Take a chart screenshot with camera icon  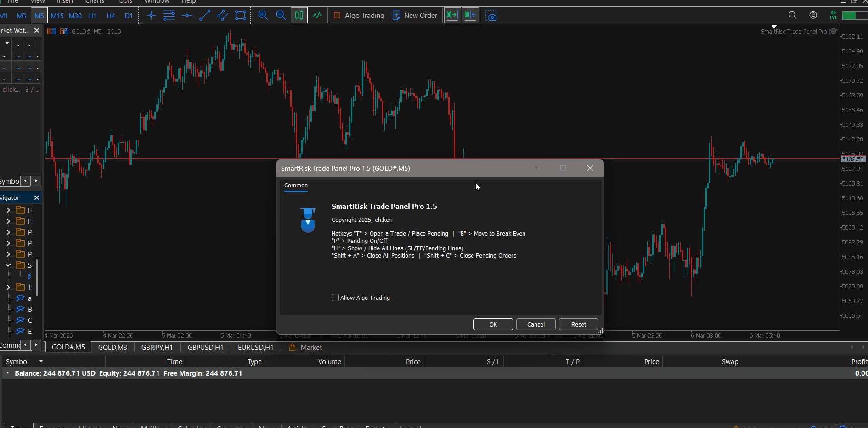[x=491, y=16]
